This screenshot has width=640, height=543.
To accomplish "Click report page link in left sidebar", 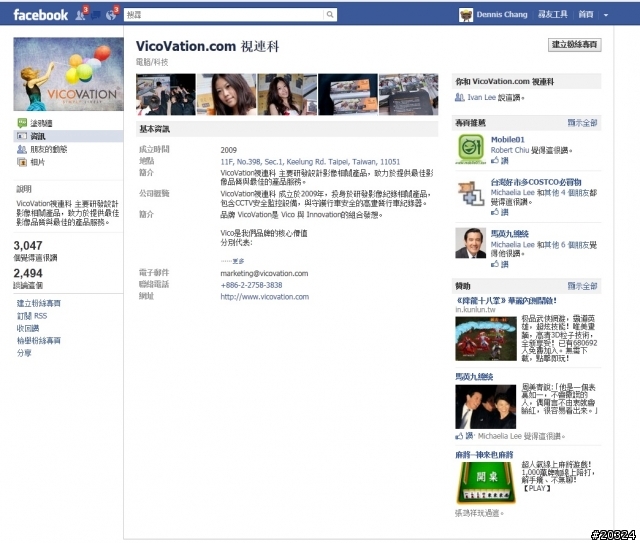I will (38, 340).
